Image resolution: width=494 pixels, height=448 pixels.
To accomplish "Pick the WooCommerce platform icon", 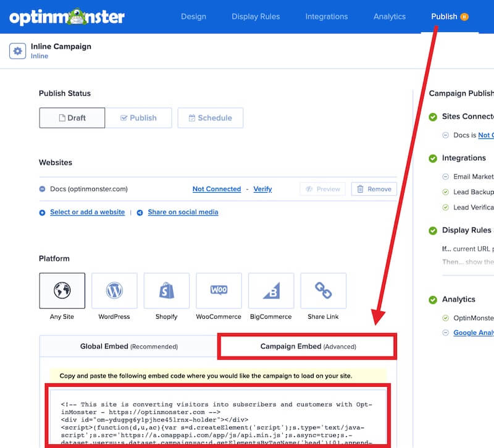I will (x=218, y=290).
